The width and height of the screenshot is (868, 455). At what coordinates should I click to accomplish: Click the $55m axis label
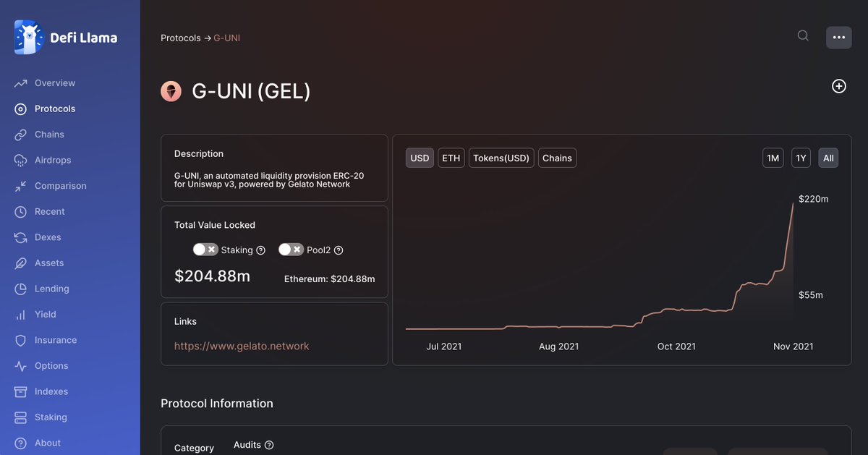pyautogui.click(x=811, y=295)
